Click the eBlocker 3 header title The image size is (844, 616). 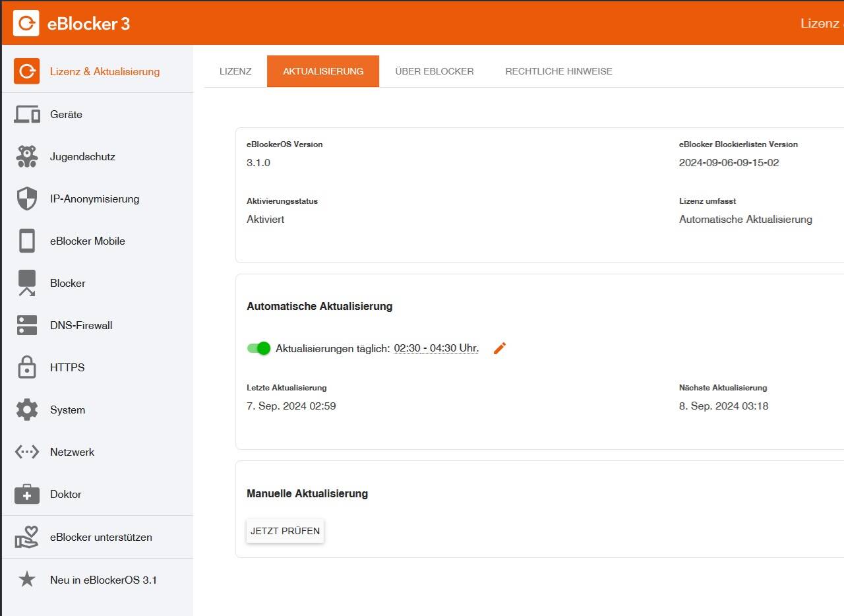coord(88,24)
